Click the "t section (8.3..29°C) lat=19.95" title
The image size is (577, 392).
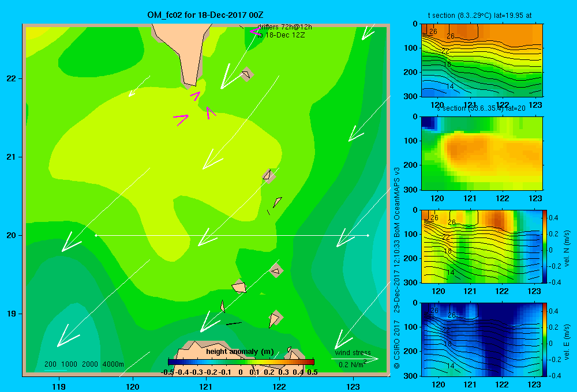480,16
